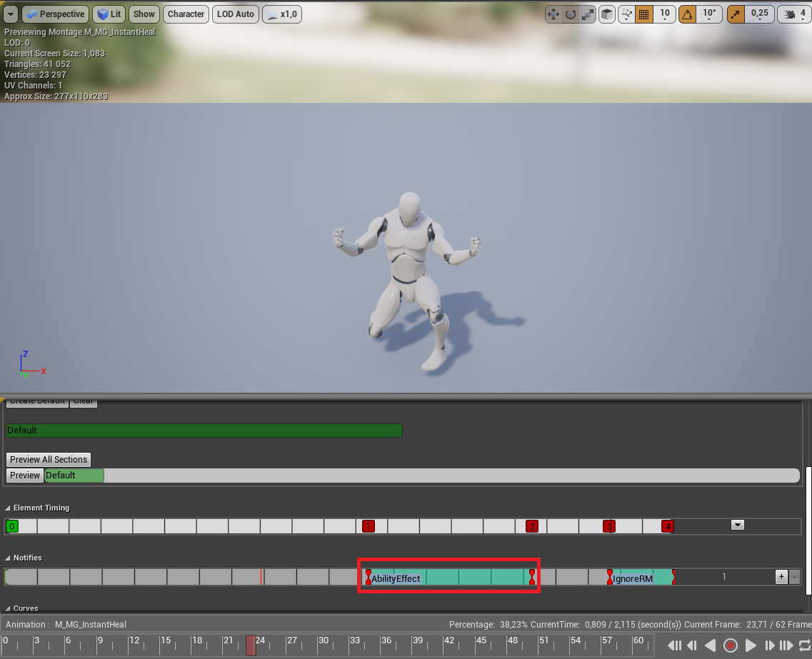Image resolution: width=812 pixels, height=659 pixels.
Task: Collapse the Notifies section
Action: point(9,558)
